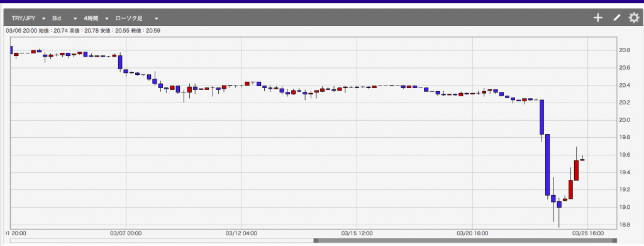Click the 03/06 20:00 OHLC info line
644x246 pixels.
tap(82, 30)
